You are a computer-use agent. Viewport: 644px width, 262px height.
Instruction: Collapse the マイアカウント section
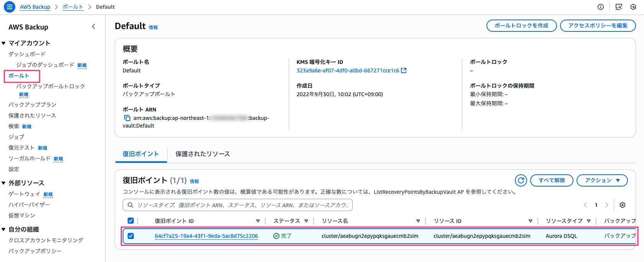point(3,43)
